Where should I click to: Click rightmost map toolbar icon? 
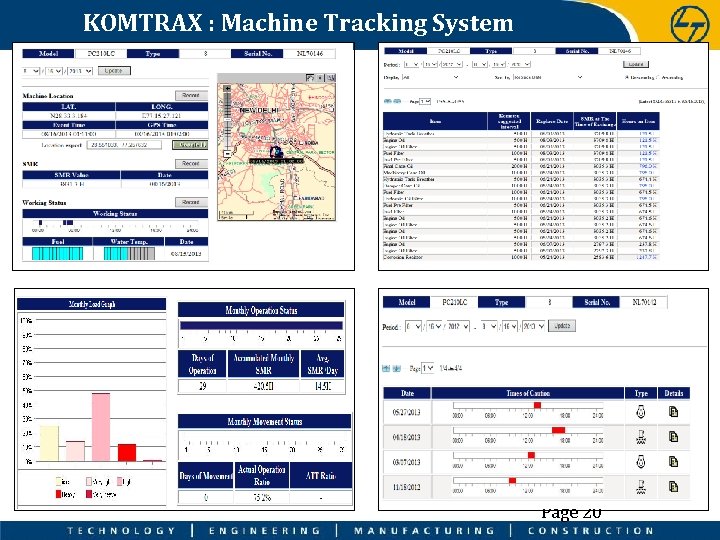pos(331,78)
